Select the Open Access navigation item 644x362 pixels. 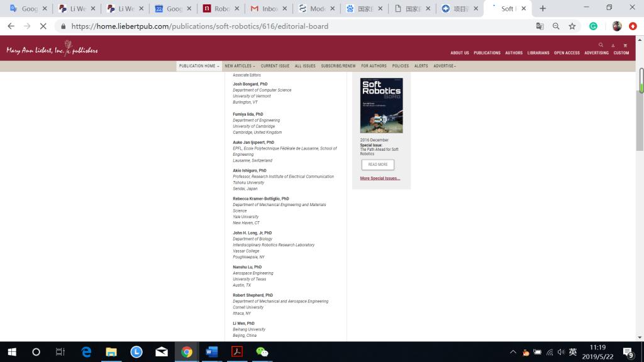567,53
